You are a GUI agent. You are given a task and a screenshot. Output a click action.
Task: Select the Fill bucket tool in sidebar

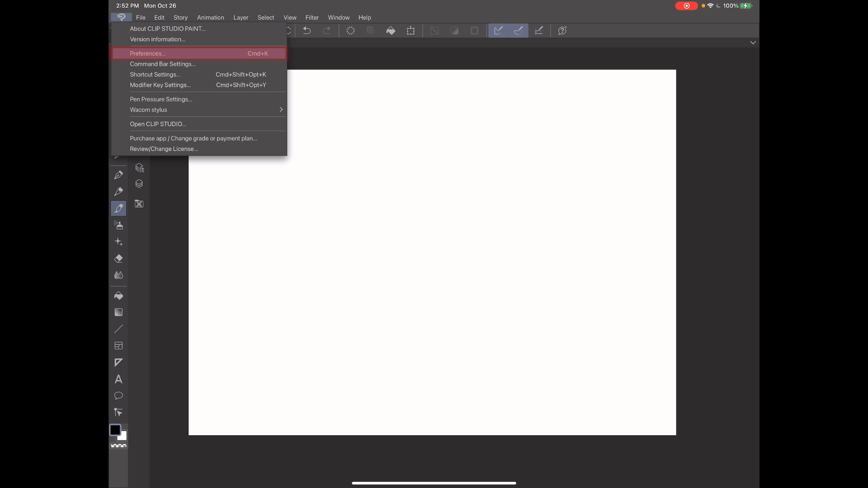118,296
